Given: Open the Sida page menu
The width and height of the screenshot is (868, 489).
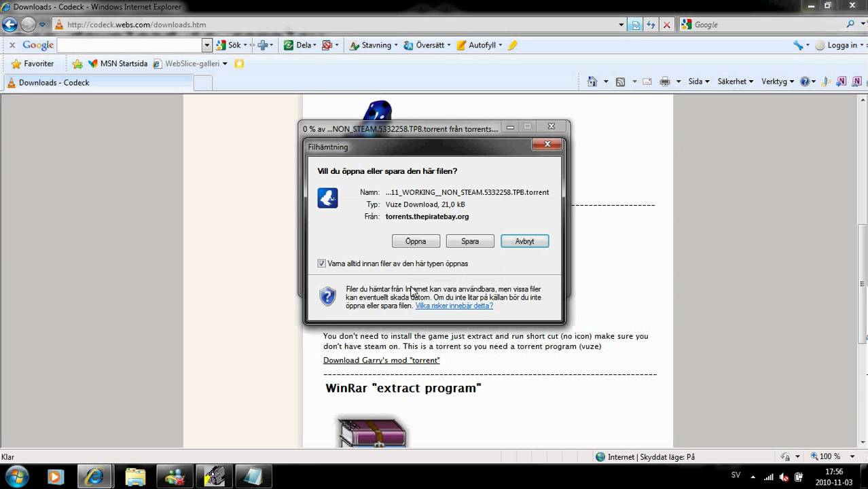Looking at the screenshot, I should (698, 81).
